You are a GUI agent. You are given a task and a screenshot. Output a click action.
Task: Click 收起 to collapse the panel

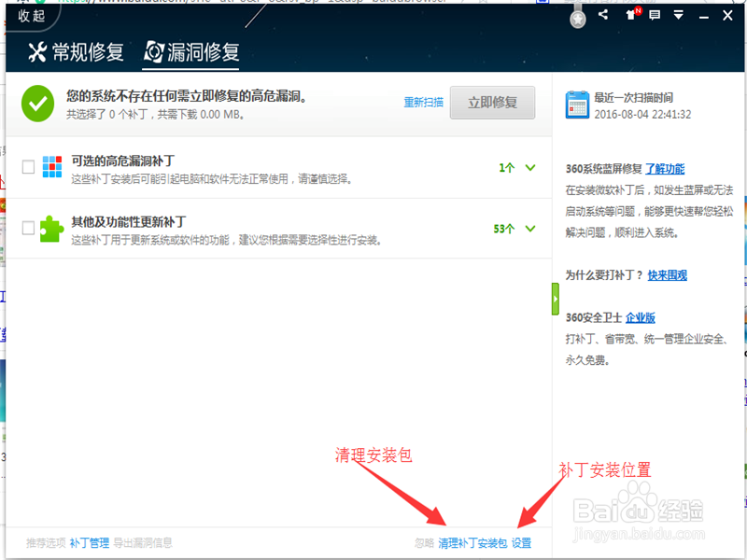pyautogui.click(x=31, y=14)
